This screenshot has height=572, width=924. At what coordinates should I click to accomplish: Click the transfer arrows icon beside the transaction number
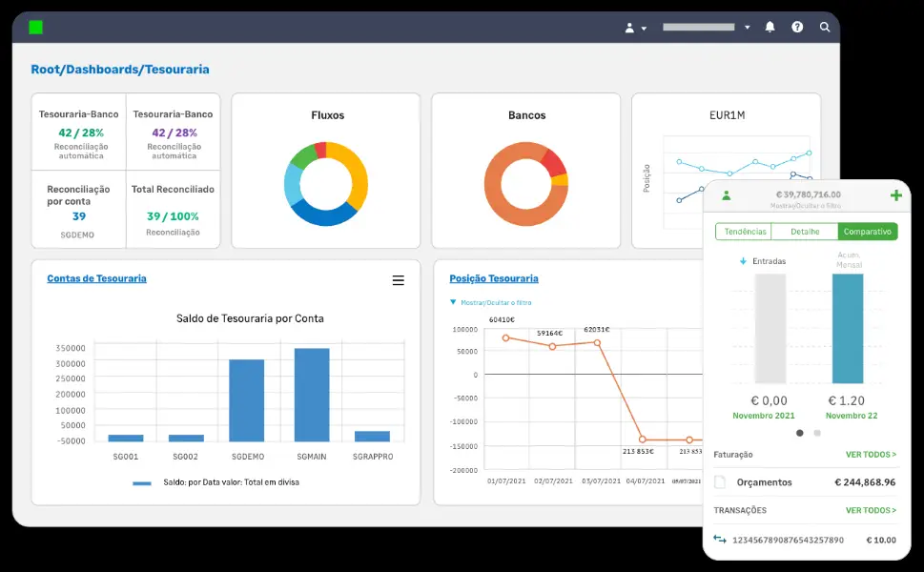(720, 540)
